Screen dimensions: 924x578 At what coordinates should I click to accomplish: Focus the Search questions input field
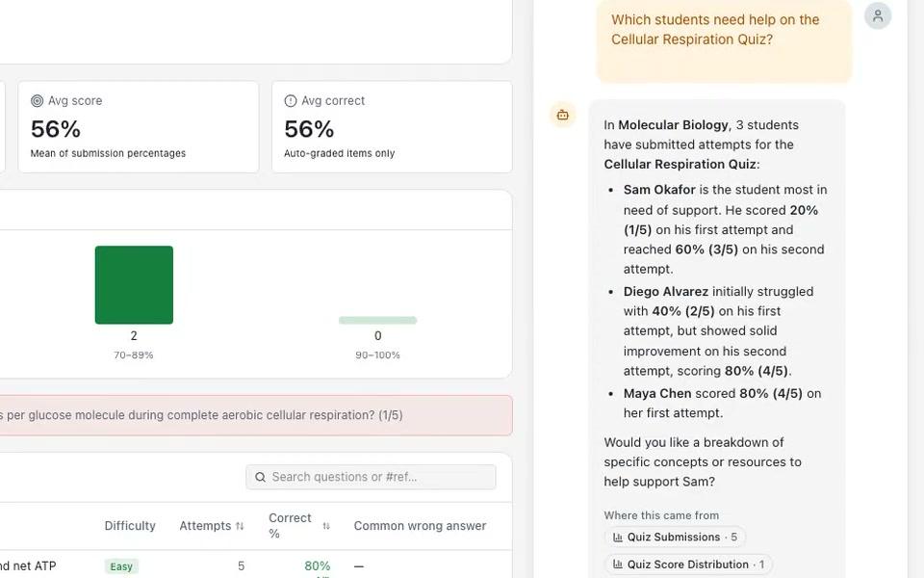point(371,477)
